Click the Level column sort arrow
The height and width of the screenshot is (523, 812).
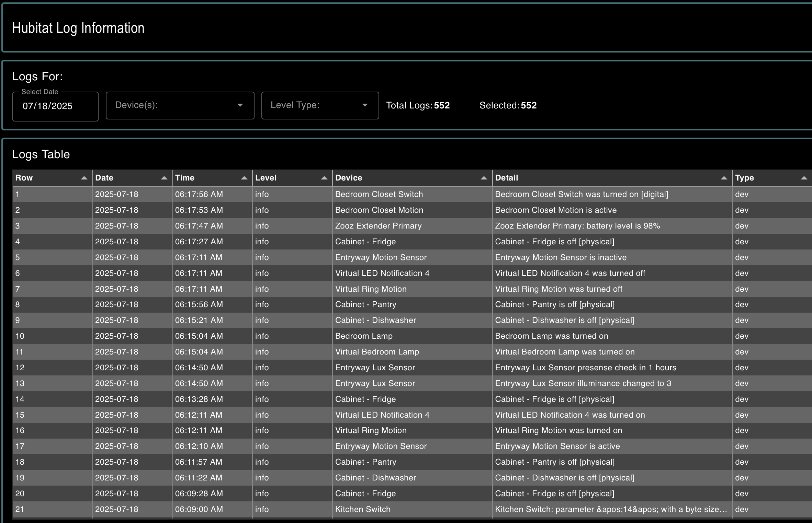(x=324, y=178)
